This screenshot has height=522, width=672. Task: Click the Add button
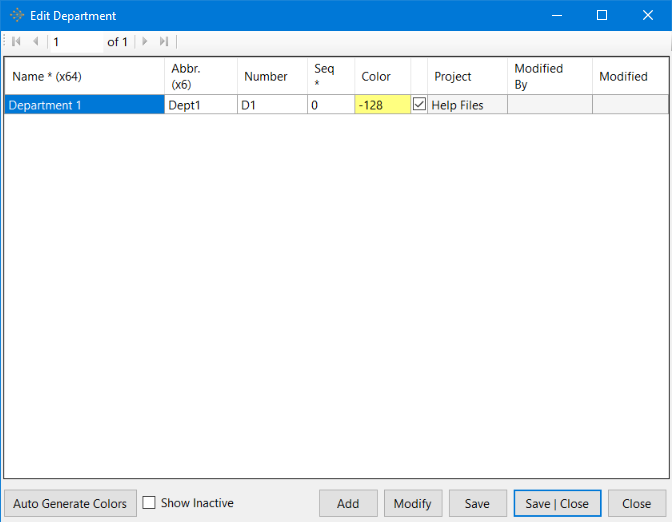tap(348, 503)
